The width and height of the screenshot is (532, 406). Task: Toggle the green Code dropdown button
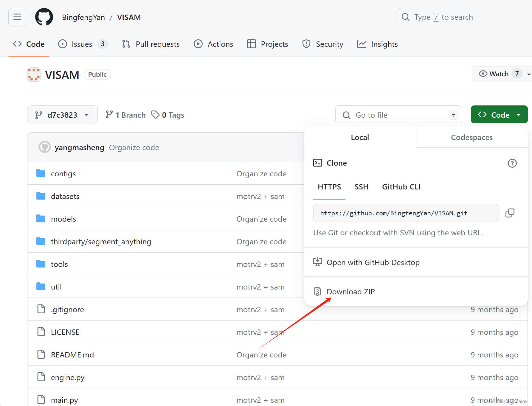499,114
